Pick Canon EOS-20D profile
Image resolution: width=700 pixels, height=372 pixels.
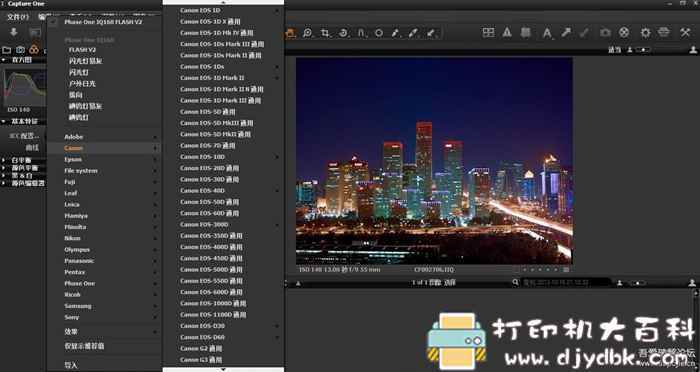tap(209, 168)
